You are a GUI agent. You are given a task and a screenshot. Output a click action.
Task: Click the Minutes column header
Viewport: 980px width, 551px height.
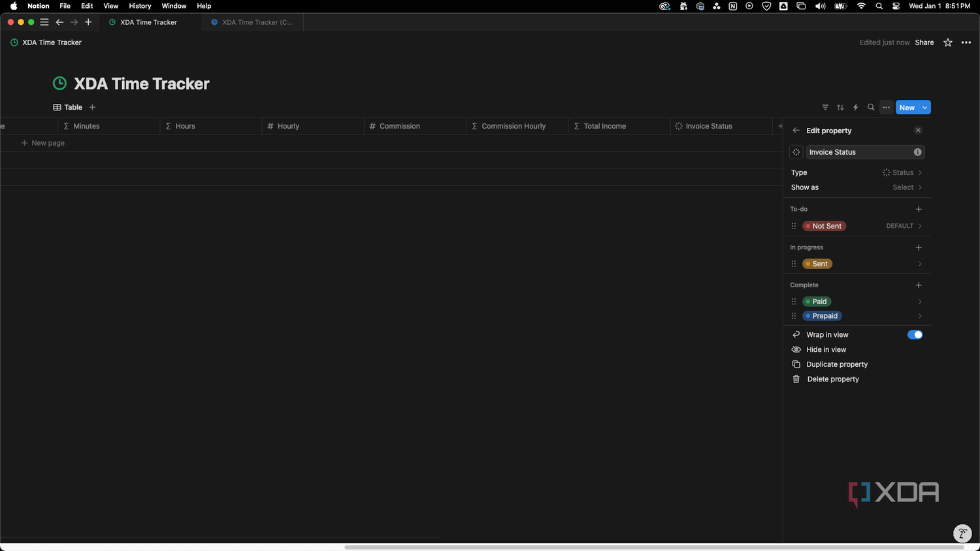pos(109,126)
